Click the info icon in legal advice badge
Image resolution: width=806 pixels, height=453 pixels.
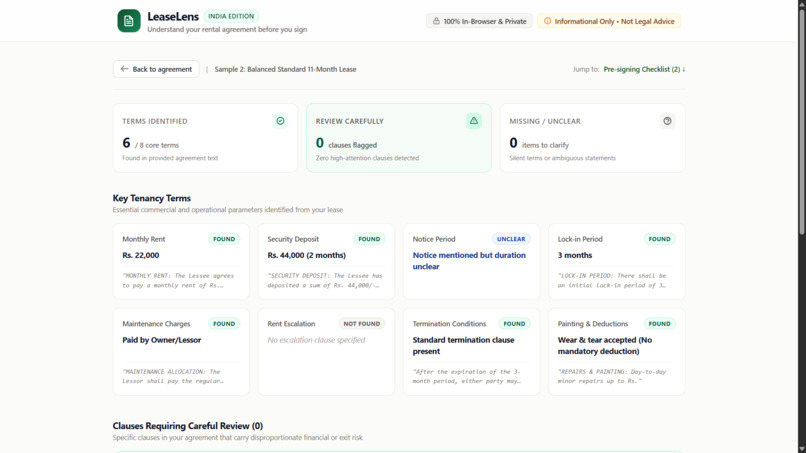pos(547,21)
